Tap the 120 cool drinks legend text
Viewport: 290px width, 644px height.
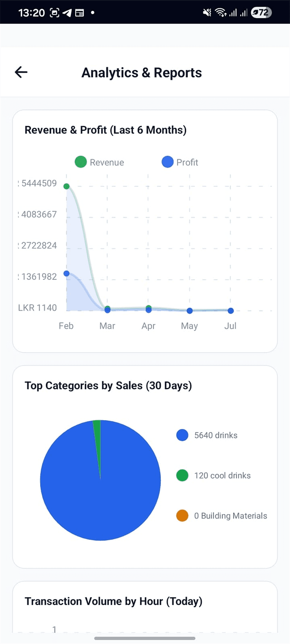[x=223, y=475]
